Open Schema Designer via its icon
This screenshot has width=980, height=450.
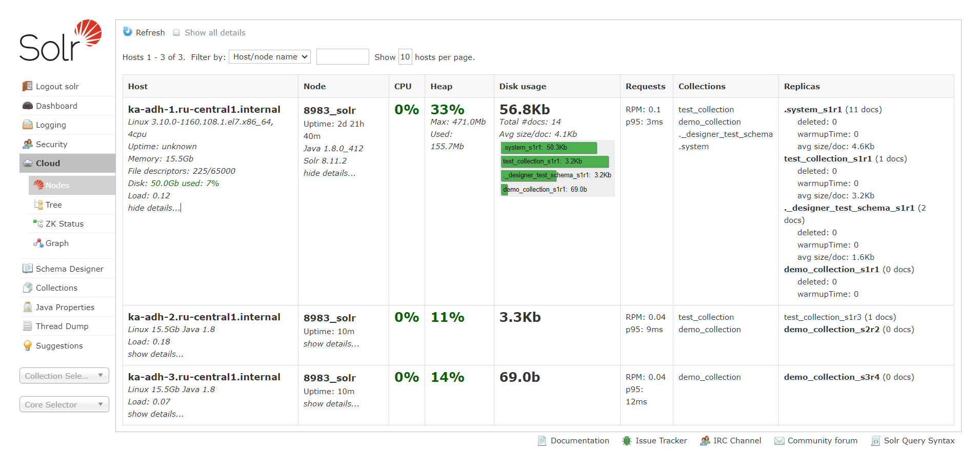pyautogui.click(x=27, y=269)
